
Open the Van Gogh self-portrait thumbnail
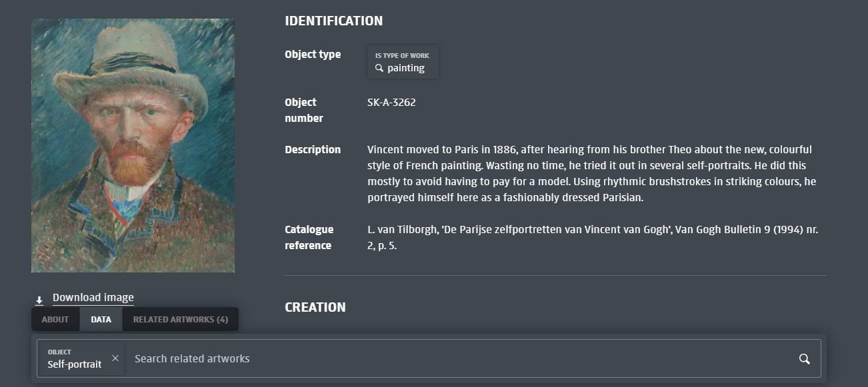133,145
